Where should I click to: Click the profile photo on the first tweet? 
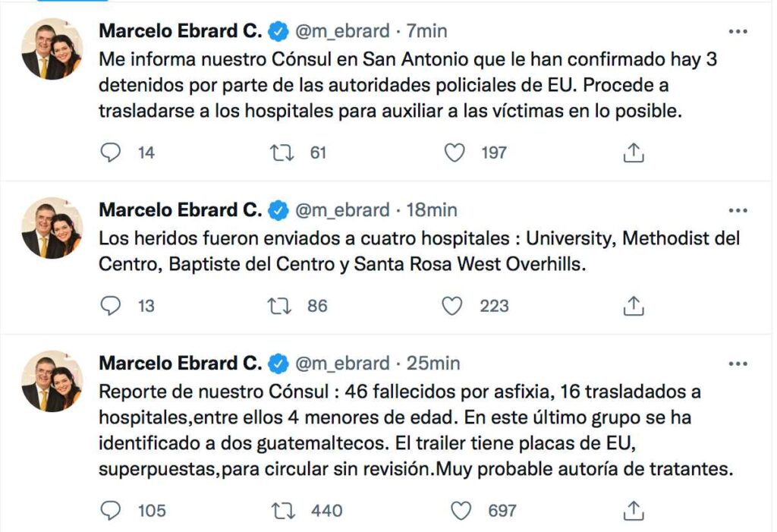click(52, 49)
